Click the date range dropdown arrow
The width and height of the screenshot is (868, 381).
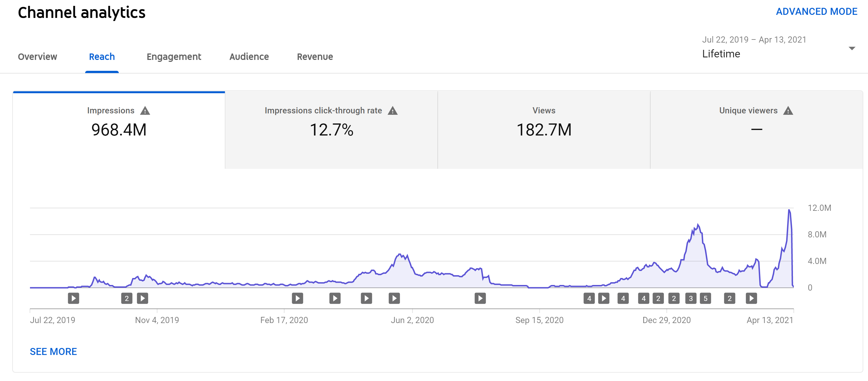click(851, 48)
